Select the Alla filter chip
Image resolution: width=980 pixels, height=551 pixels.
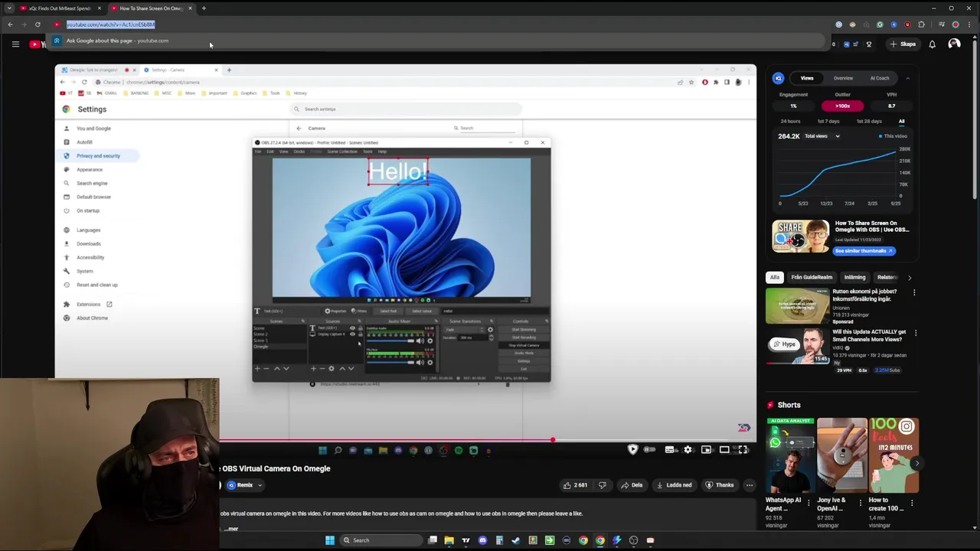(775, 277)
